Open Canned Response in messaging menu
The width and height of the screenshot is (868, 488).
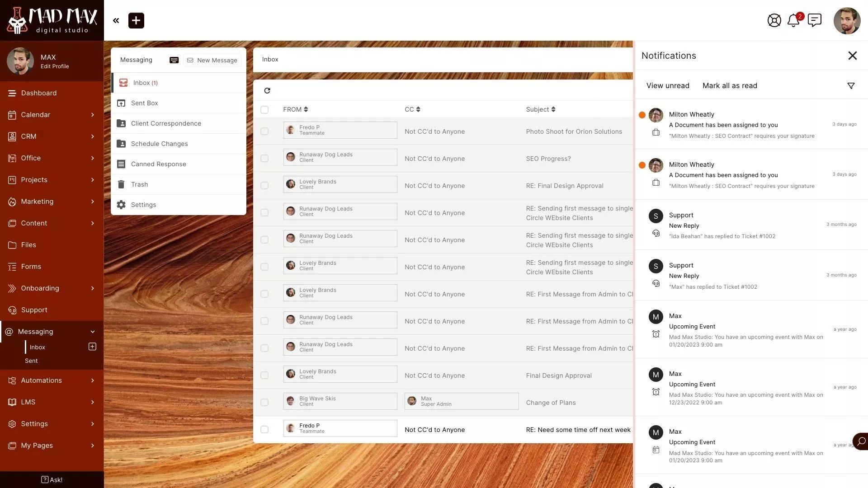[x=158, y=164]
